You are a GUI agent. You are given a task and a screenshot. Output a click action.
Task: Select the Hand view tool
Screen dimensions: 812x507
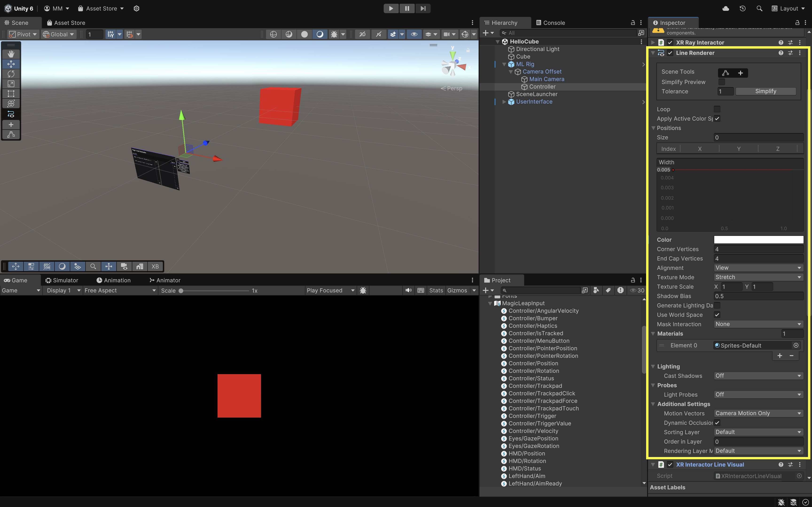click(x=11, y=54)
